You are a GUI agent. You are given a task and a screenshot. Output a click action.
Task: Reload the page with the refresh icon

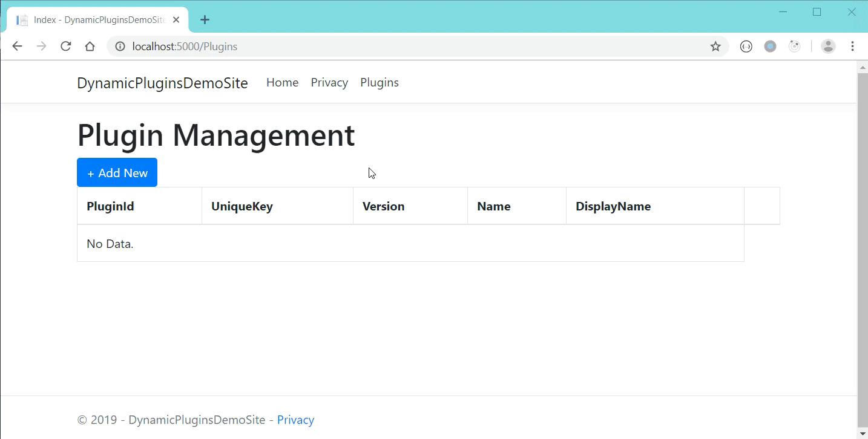[66, 47]
